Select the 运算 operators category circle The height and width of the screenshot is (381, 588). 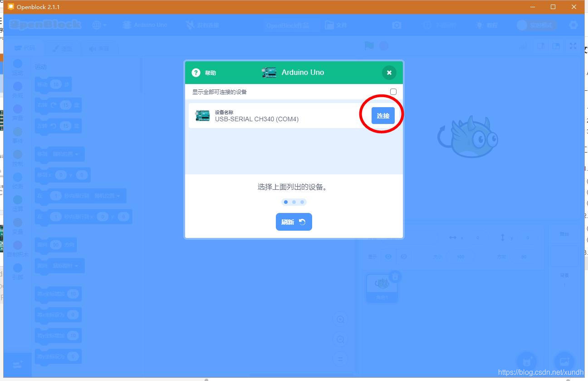pyautogui.click(x=17, y=200)
